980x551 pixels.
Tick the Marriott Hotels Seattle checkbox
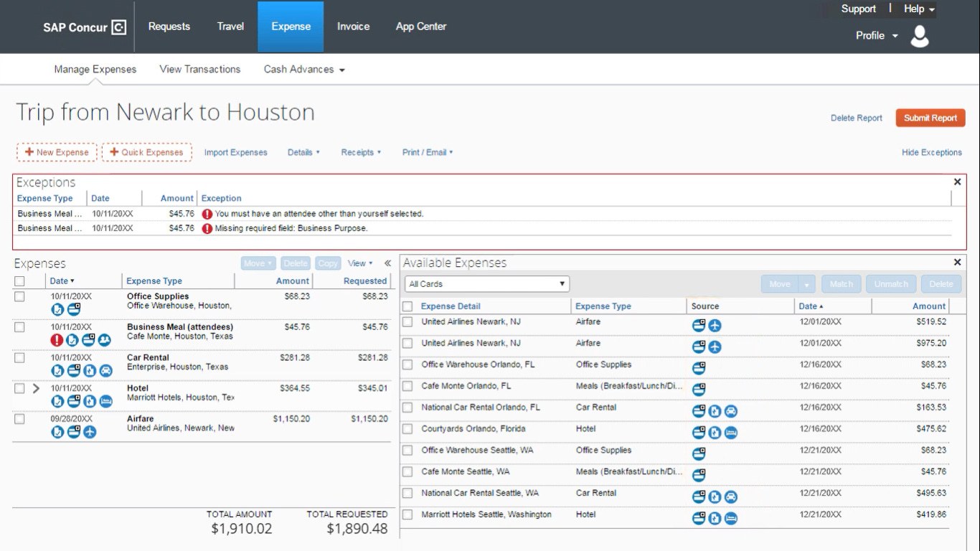click(x=407, y=514)
